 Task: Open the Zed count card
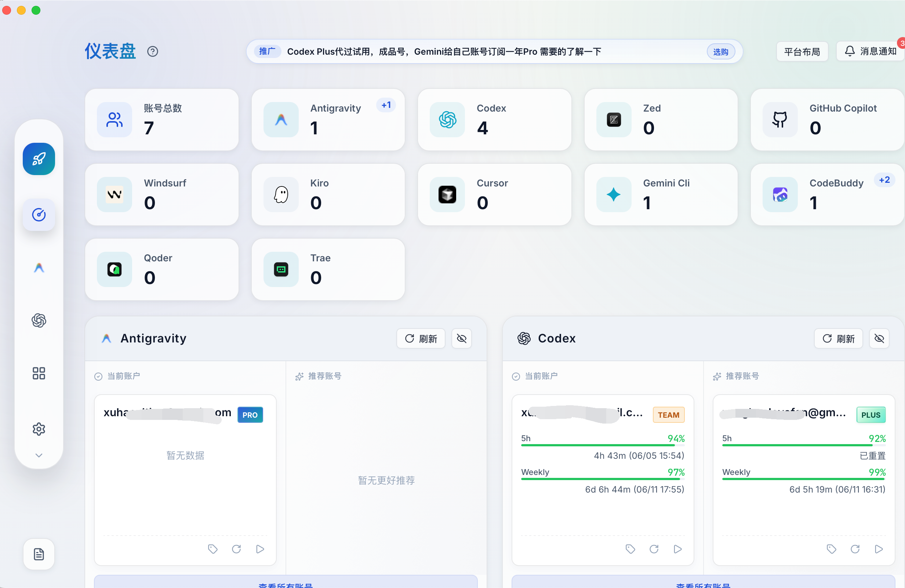[661, 120]
